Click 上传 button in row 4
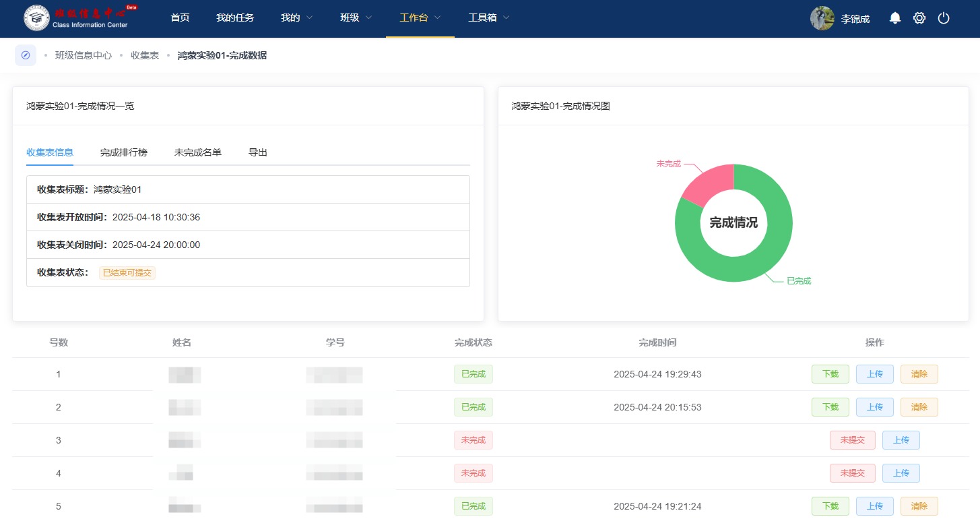 [901, 473]
